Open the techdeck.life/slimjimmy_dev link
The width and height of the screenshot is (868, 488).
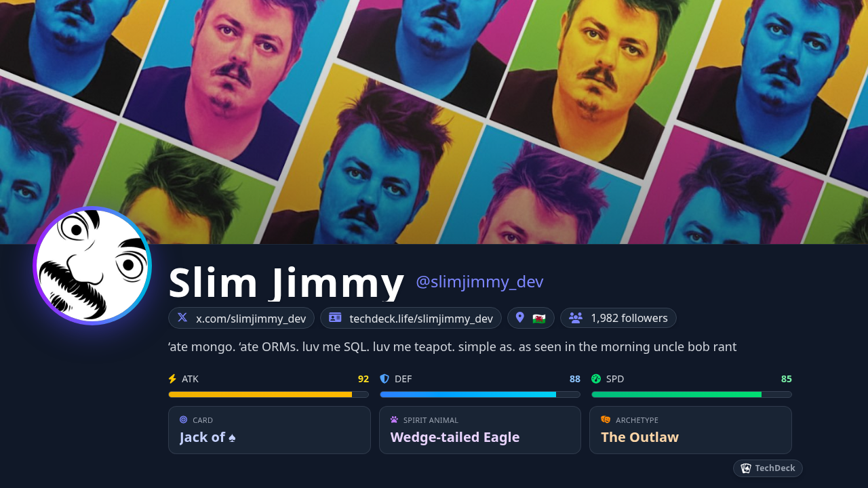[x=411, y=318]
